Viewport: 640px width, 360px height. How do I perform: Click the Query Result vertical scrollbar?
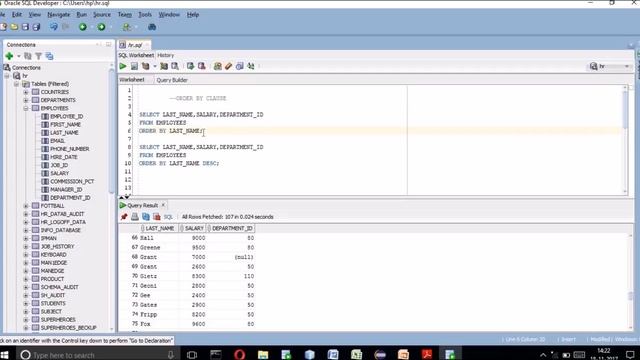[631, 296]
